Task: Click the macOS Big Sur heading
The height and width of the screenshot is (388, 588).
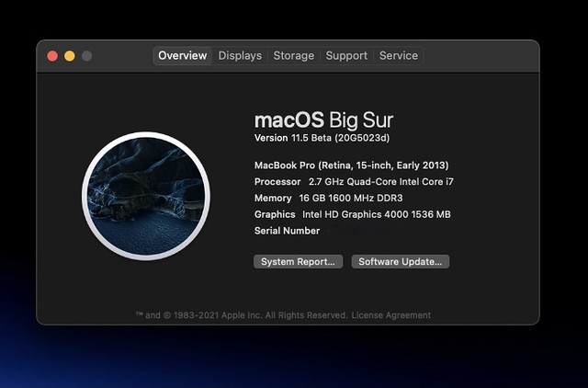Action: point(323,120)
